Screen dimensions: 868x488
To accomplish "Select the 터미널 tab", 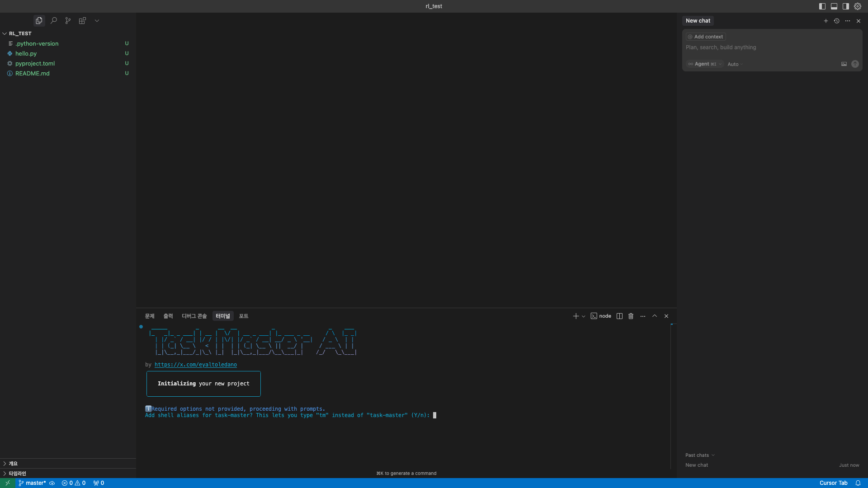I will point(223,316).
